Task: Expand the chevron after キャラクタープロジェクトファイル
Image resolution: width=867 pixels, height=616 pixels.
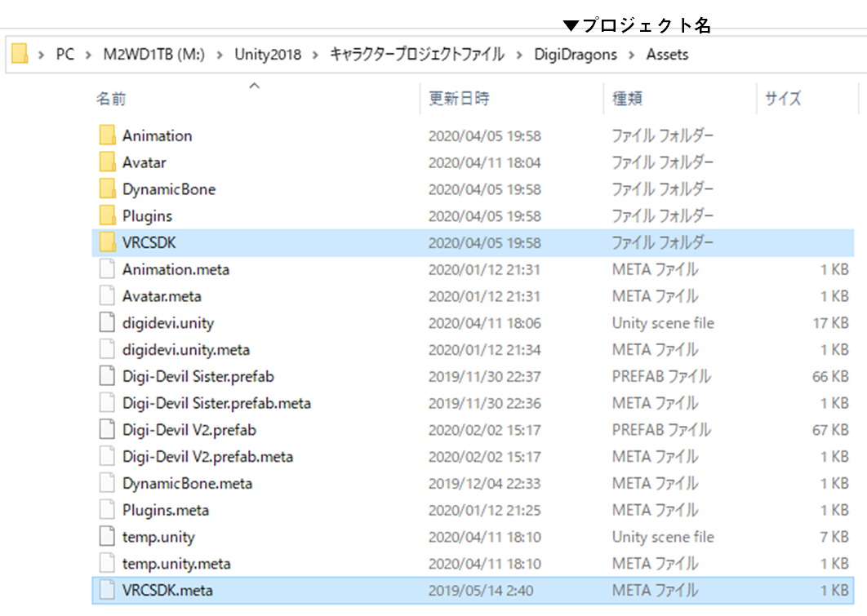Action: (519, 55)
